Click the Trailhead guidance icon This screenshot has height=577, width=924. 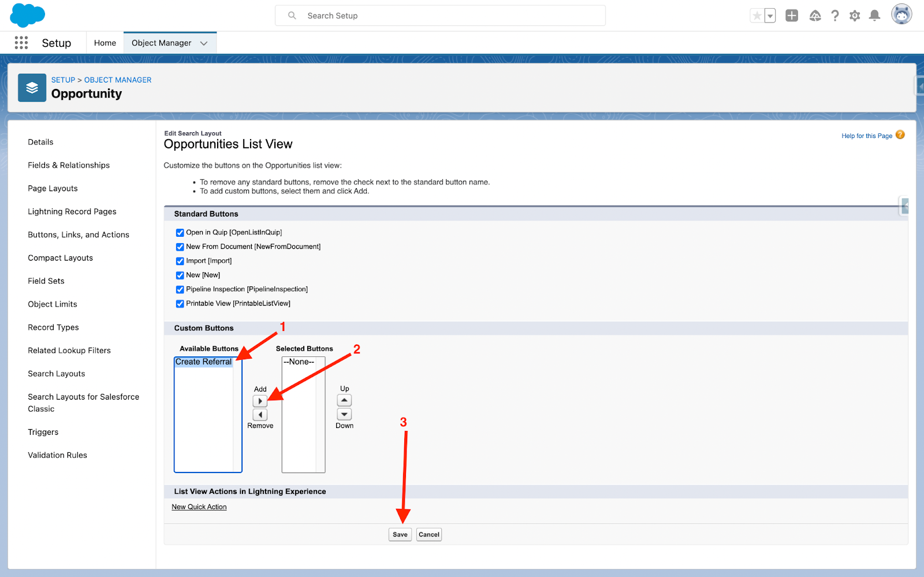click(x=815, y=16)
